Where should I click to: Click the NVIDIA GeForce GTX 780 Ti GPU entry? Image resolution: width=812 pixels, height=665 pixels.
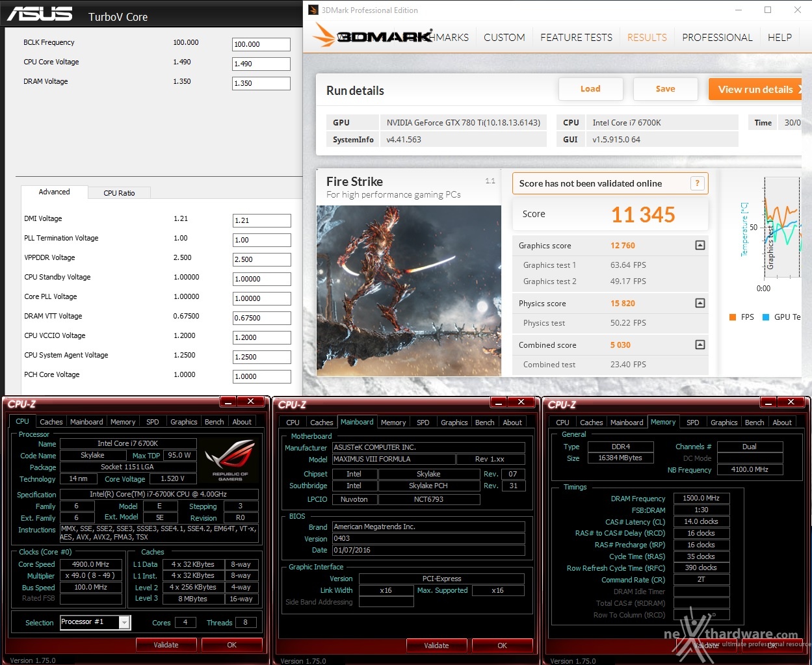[x=464, y=122]
